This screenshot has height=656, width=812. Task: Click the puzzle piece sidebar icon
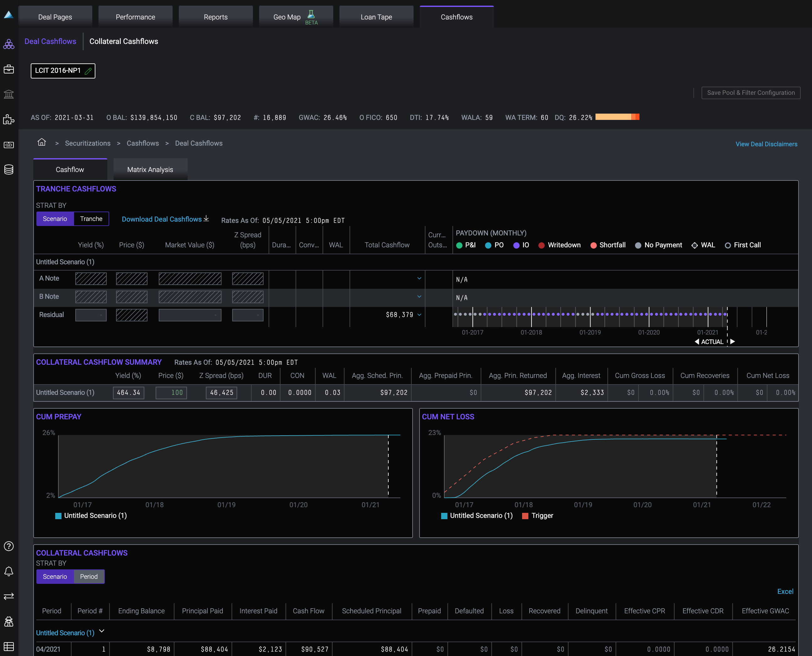(x=9, y=119)
